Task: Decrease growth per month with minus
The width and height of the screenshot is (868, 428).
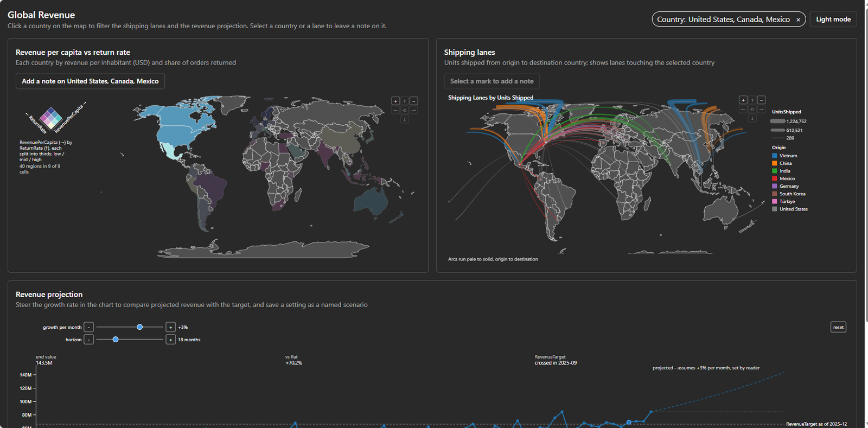Action: click(x=89, y=327)
